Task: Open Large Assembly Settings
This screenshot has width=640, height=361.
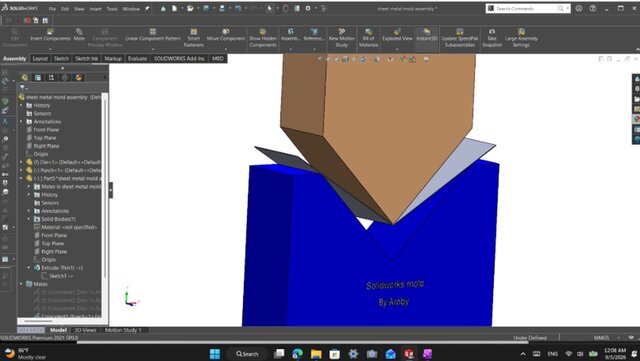Action: pos(521,38)
